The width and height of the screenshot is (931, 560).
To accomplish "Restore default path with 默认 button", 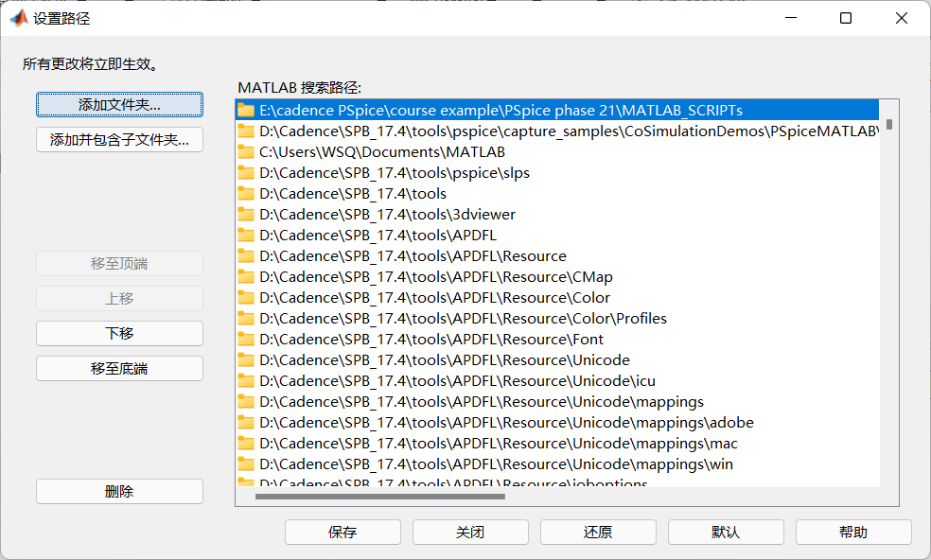I will (726, 532).
